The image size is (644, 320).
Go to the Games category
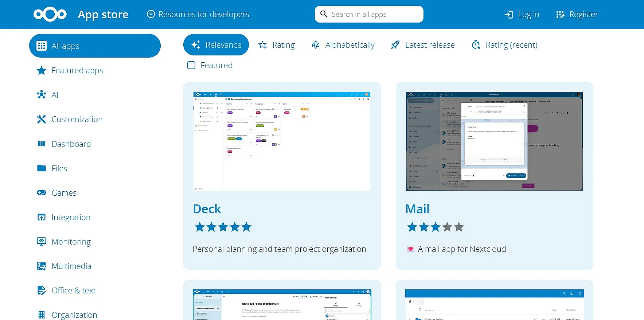[64, 193]
